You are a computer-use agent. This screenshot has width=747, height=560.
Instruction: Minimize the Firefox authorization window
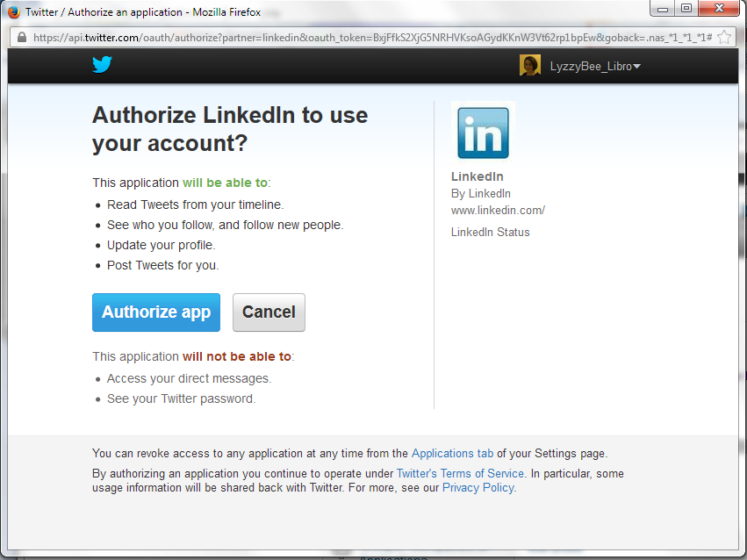tap(663, 9)
